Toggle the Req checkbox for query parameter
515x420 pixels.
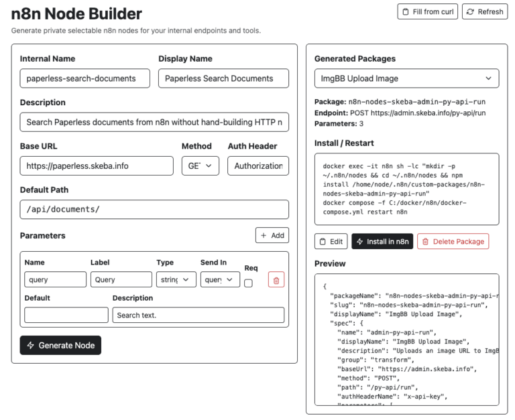(248, 283)
